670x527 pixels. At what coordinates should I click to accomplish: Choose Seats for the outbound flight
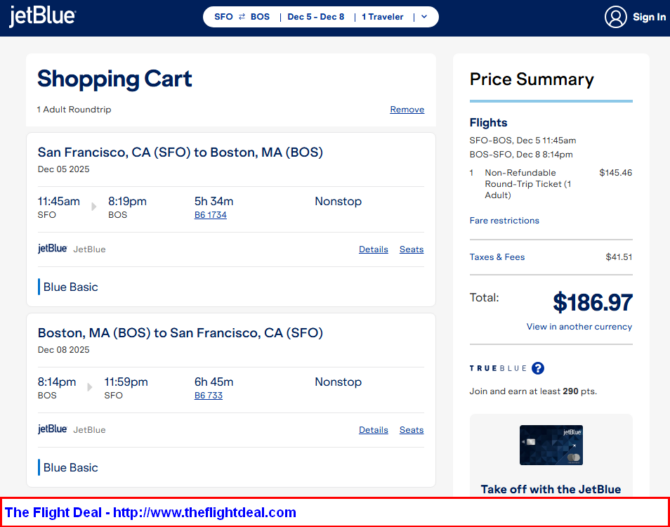click(411, 249)
